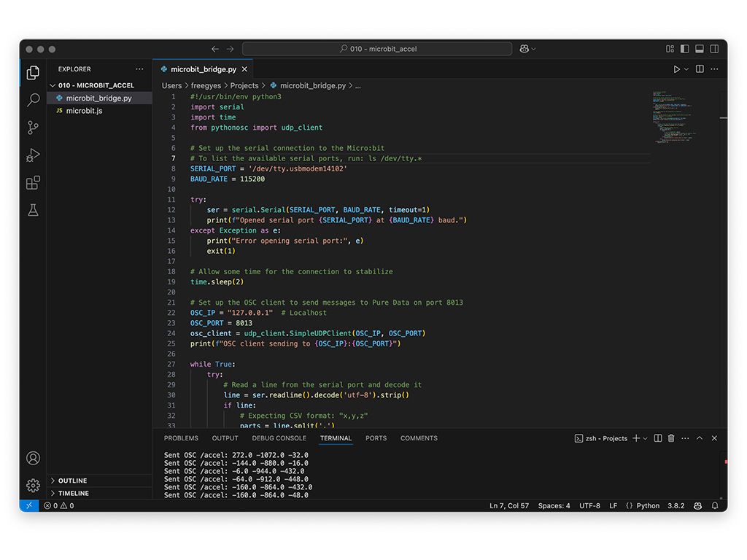
Task: Expand the OUTLINE section
Action: tap(72, 481)
